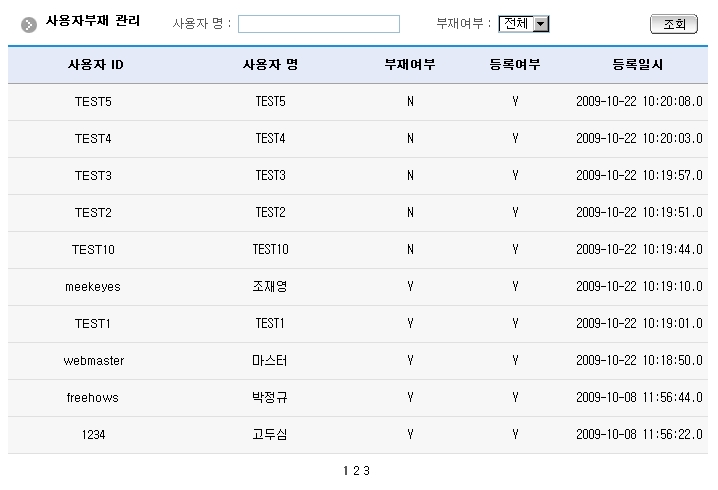The width and height of the screenshot is (718, 490).
Task: Go to page 3 in pagination
Action: coord(367,470)
